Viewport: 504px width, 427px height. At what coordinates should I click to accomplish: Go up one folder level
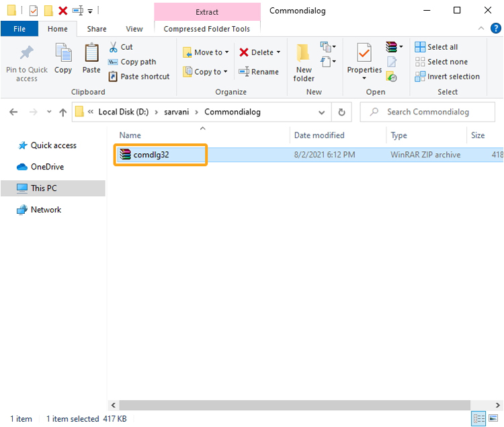click(63, 112)
